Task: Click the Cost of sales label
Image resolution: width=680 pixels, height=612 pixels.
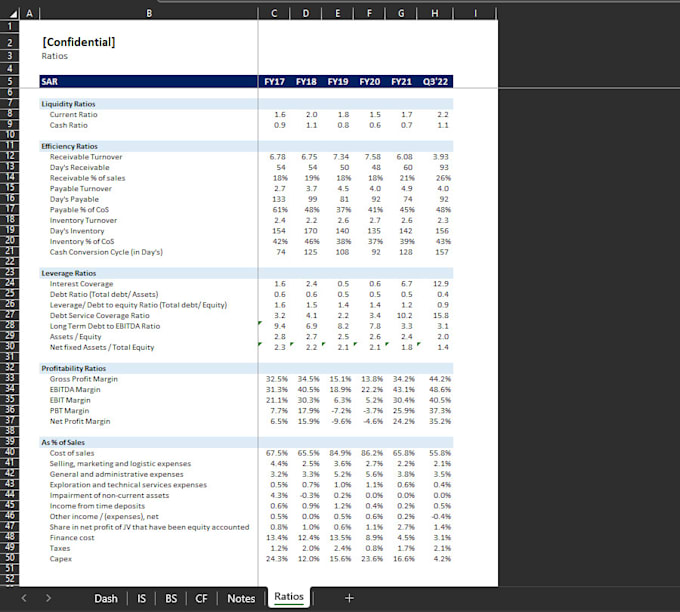Action: pyautogui.click(x=72, y=453)
